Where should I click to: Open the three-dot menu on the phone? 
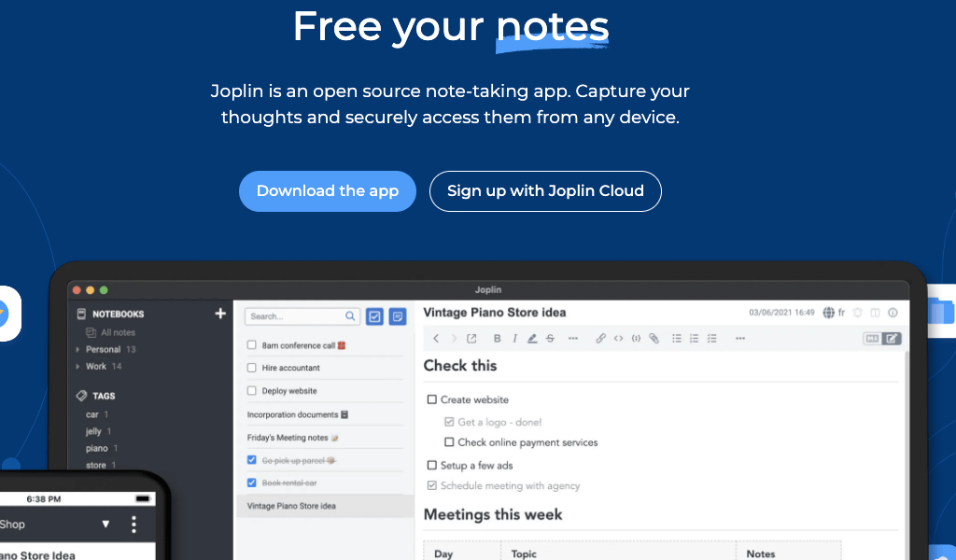[134, 524]
